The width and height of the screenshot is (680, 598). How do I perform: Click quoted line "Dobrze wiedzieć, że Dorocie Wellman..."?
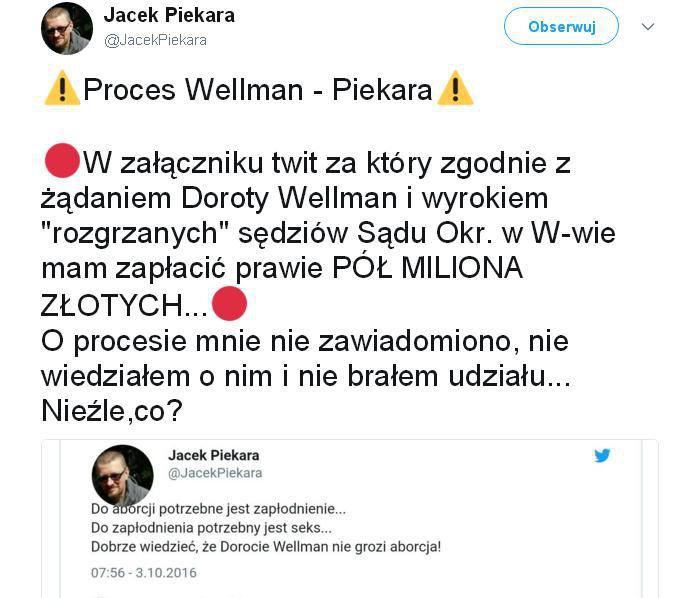pyautogui.click(x=266, y=547)
